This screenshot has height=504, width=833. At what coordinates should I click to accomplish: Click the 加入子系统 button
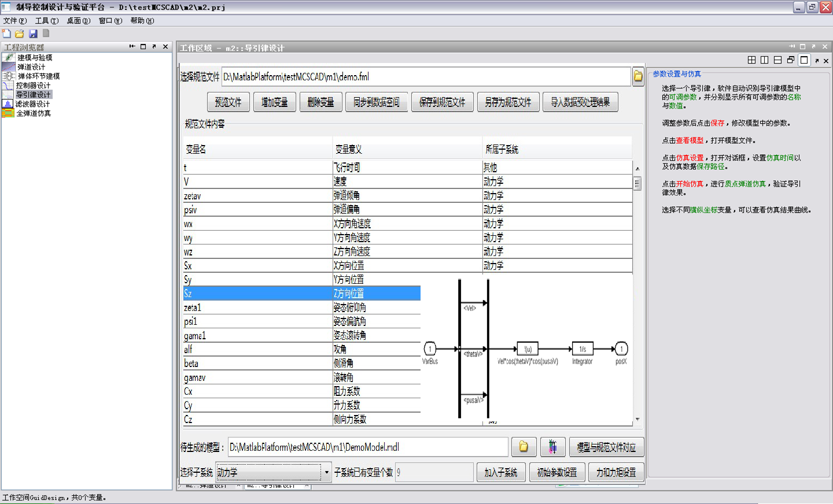501,472
